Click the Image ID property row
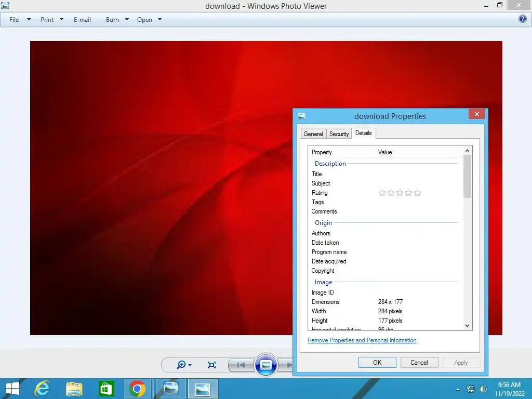 click(385, 292)
